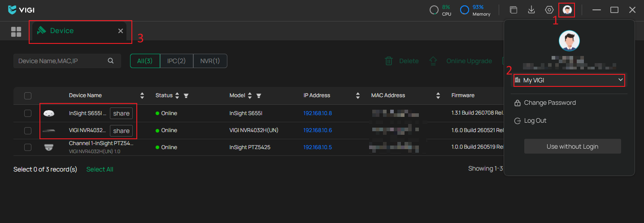
Task: Switch to the Device tab
Action: coord(79,31)
